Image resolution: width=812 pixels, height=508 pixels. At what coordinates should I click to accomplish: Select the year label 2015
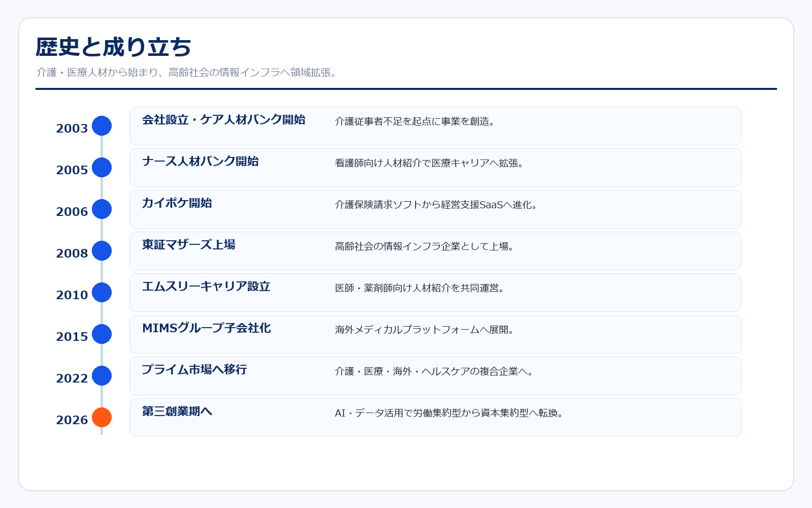(72, 337)
